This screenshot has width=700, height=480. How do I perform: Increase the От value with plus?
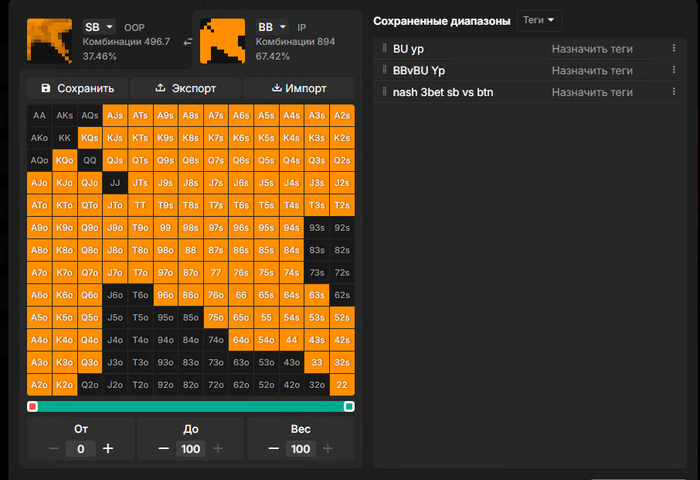click(108, 449)
